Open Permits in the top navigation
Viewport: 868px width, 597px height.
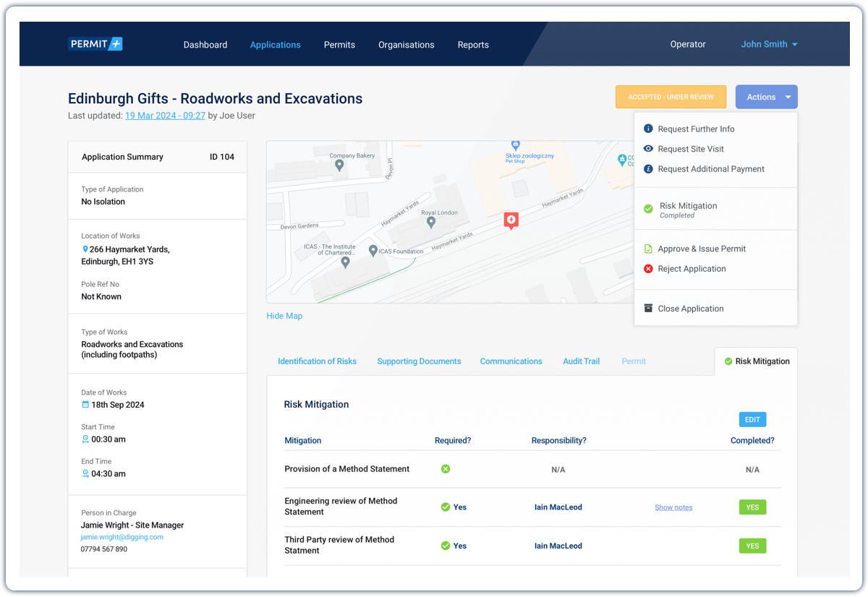[339, 45]
